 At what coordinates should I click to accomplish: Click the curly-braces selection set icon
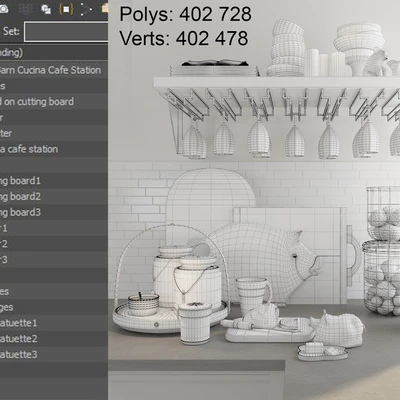tap(66, 9)
